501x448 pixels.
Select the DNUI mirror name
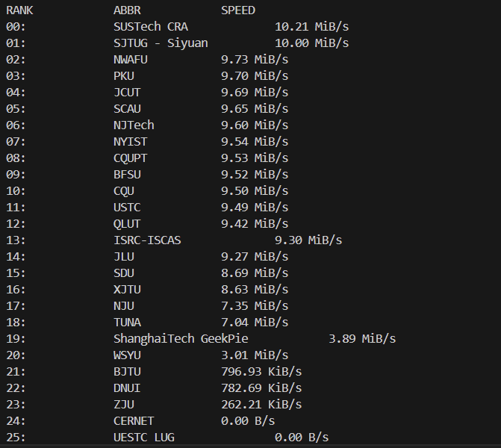(x=127, y=388)
